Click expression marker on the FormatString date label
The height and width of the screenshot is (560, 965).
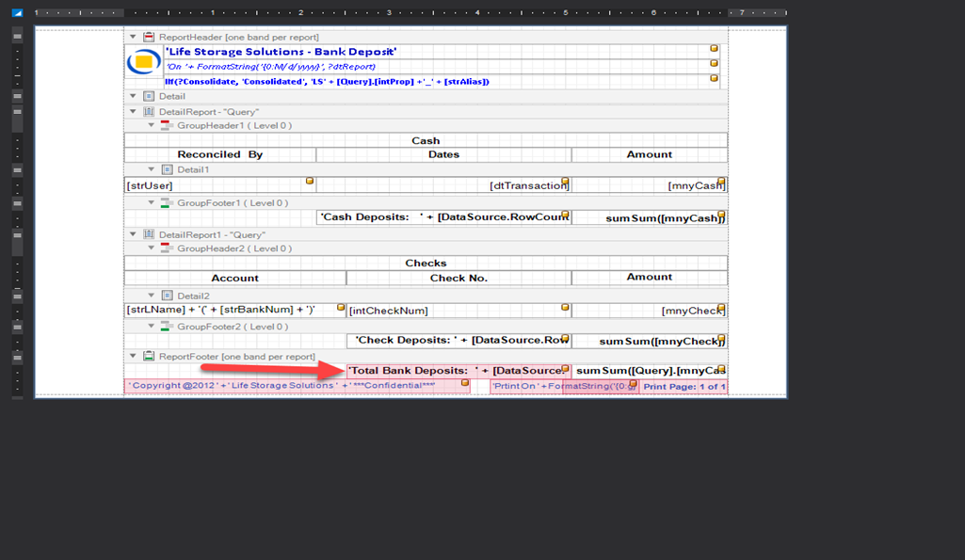click(714, 63)
